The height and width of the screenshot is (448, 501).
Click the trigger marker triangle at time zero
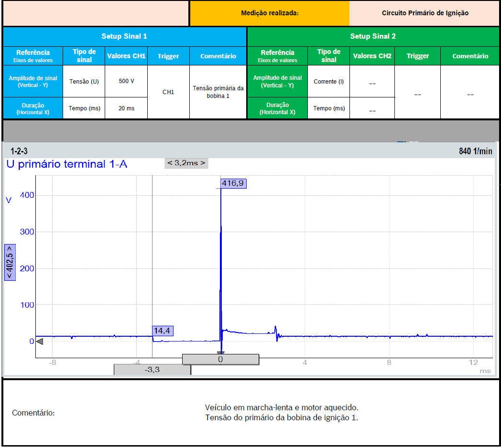[x=220, y=353]
